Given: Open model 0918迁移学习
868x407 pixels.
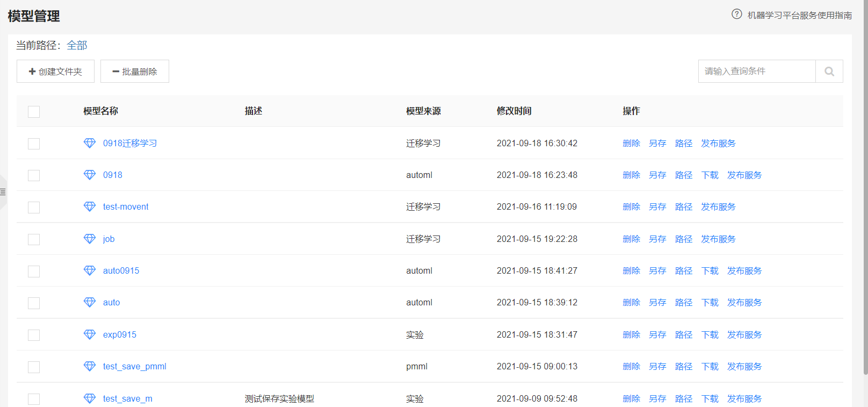Looking at the screenshot, I should pos(130,143).
